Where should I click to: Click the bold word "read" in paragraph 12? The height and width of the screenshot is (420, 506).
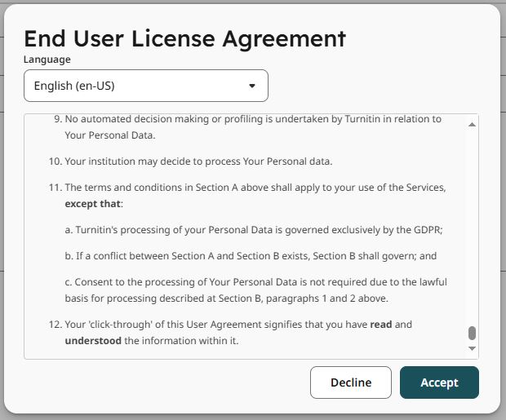(x=381, y=324)
